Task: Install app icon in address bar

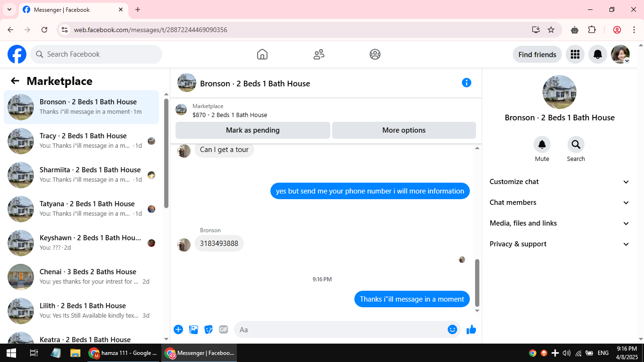Action: tap(536, 30)
